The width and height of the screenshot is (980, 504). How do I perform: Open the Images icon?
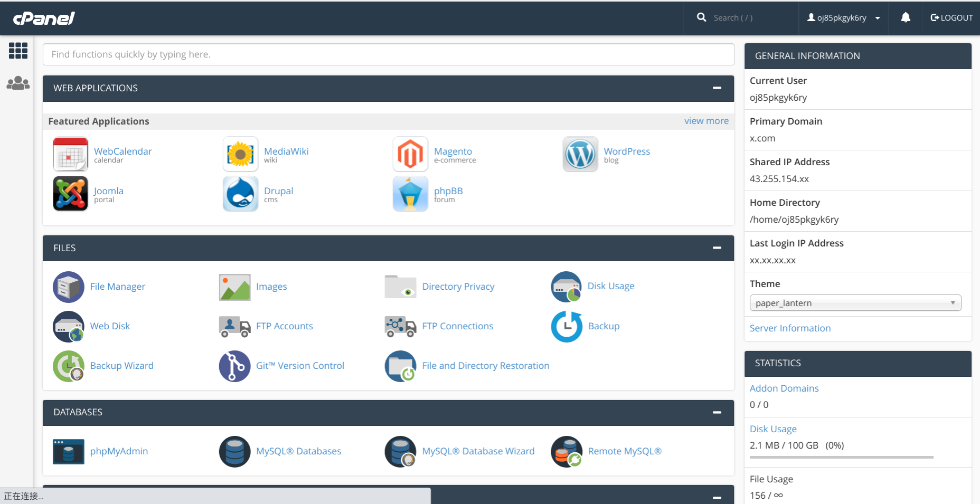tap(234, 287)
